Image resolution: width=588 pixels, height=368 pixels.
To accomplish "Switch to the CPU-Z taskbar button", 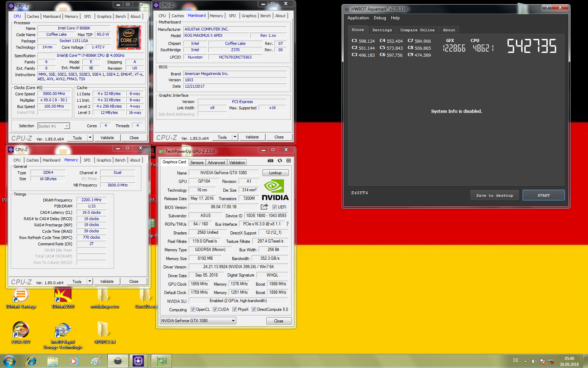I will pyautogui.click(x=138, y=361).
